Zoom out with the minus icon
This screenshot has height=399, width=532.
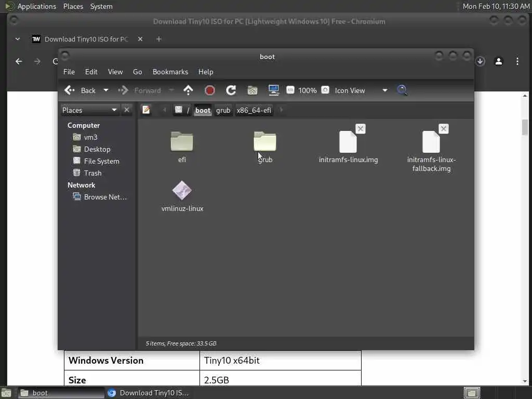pyautogui.click(x=290, y=90)
